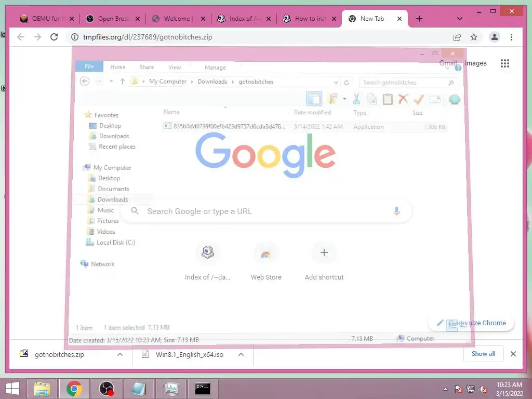Click Copy icon in Explorer toolbar
The width and height of the screenshot is (532, 399).
(x=372, y=99)
